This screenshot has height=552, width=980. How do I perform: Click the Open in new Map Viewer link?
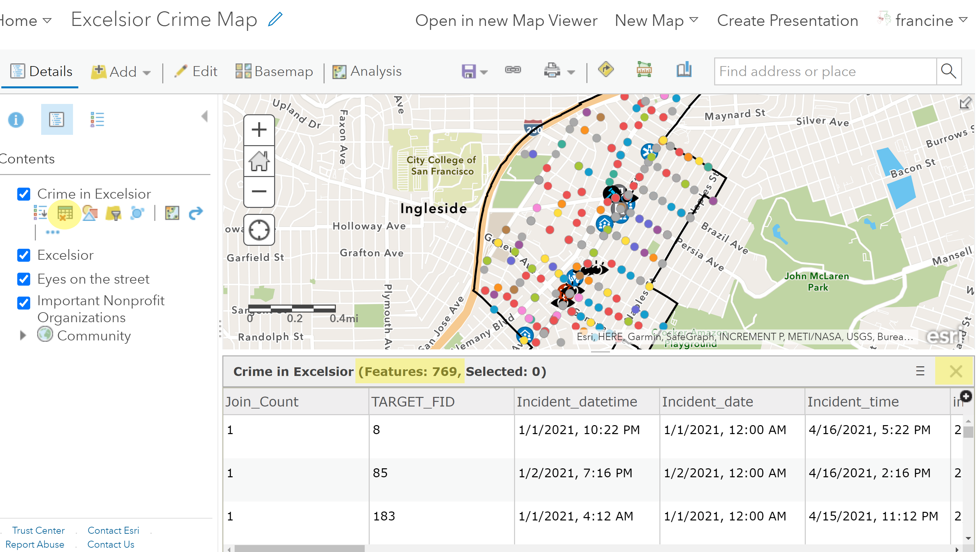[x=506, y=21]
